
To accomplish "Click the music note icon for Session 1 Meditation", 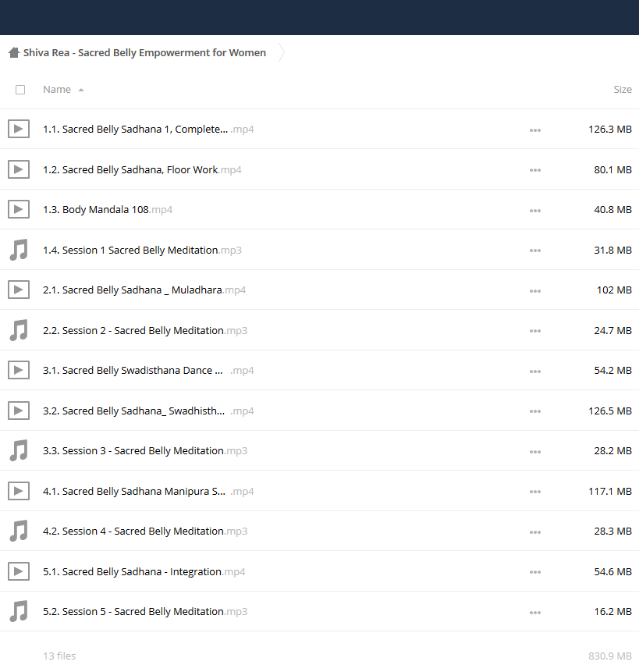I will pyautogui.click(x=19, y=250).
